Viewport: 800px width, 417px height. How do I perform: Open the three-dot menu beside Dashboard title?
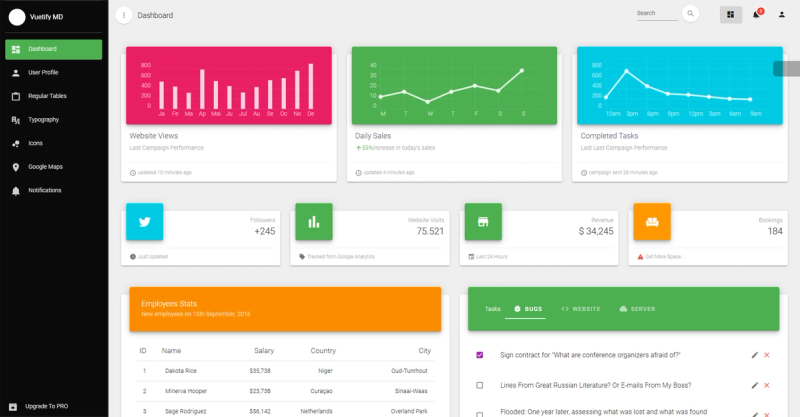point(123,15)
